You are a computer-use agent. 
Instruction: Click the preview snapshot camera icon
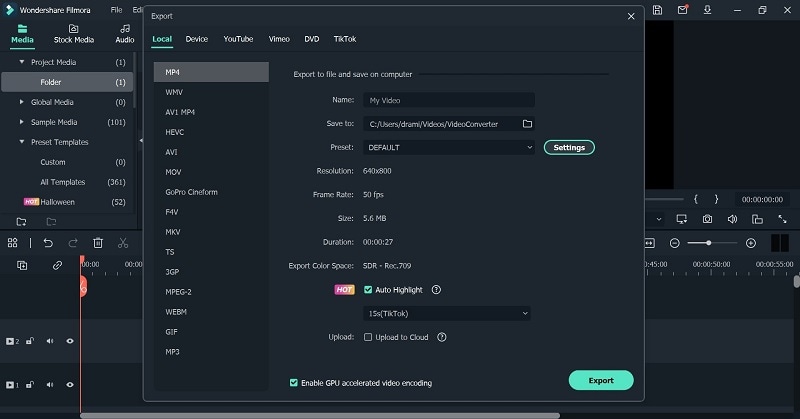[707, 219]
